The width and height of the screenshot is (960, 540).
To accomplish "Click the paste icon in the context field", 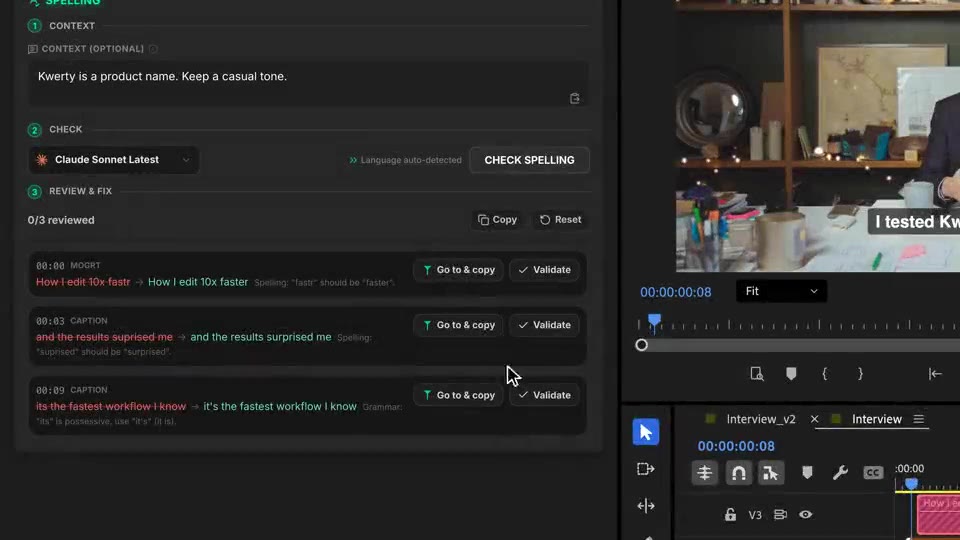I will point(574,99).
